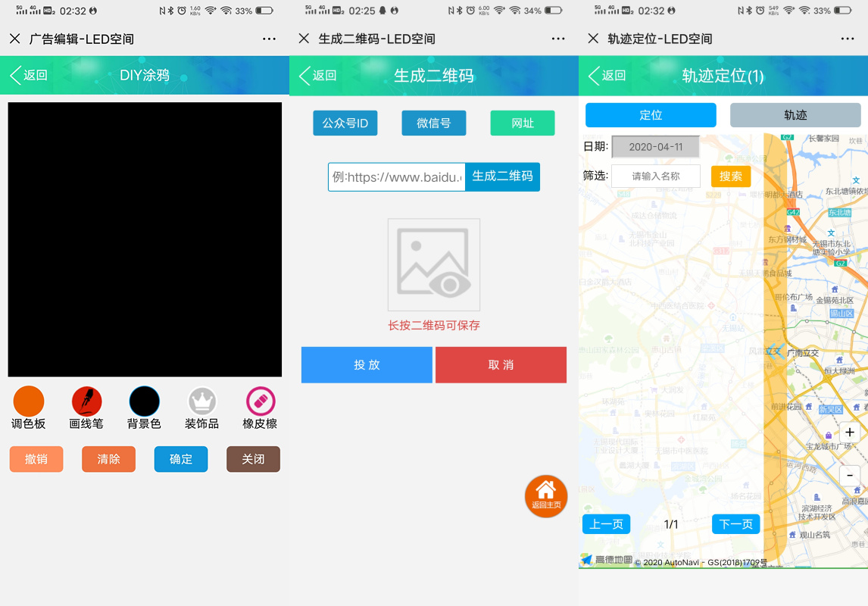This screenshot has height=606, width=868.
Task: Switch to the 轨迹 track tab
Action: (795, 114)
